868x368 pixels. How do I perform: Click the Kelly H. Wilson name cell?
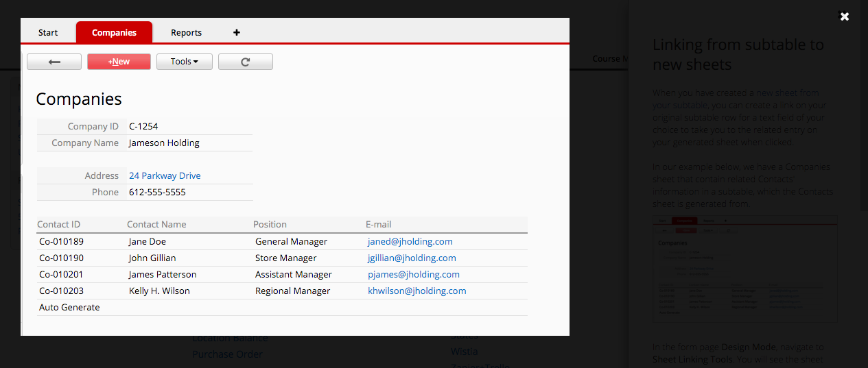(x=159, y=291)
